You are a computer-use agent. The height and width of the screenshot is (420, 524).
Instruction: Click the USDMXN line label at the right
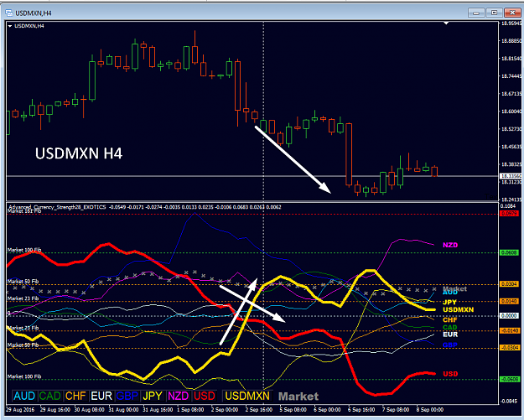[x=458, y=309]
